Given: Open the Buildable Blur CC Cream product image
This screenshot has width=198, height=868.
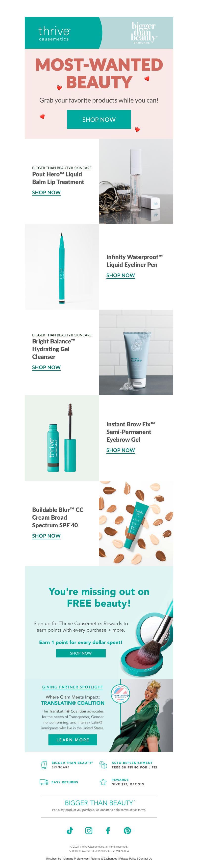Looking at the screenshot, I should (x=136, y=523).
